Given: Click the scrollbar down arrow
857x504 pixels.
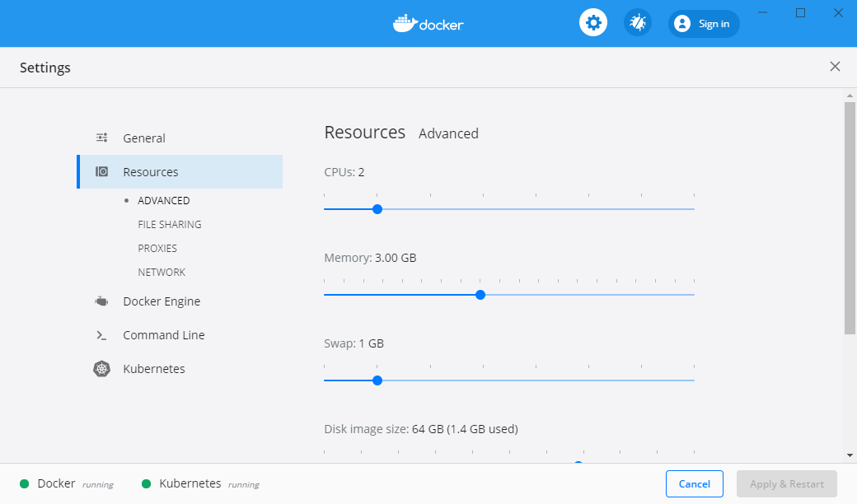Looking at the screenshot, I should point(850,455).
